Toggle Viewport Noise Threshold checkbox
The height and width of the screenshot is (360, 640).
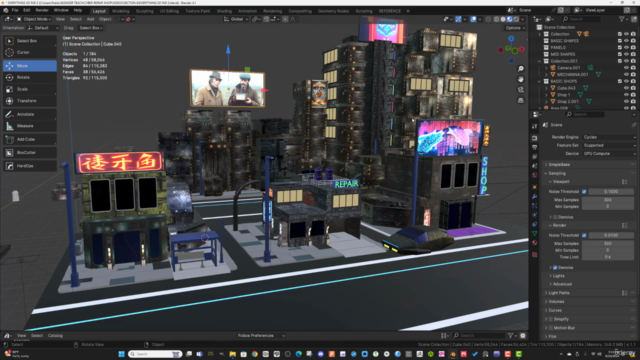click(x=584, y=191)
